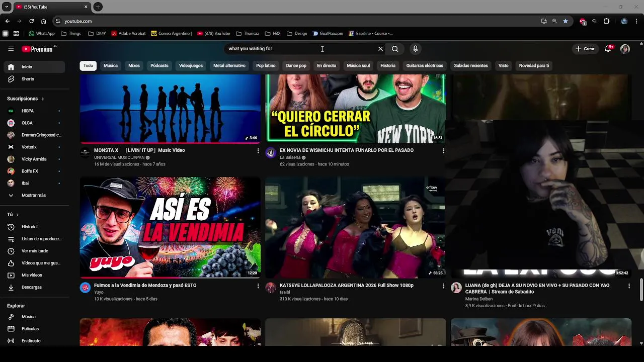Open Marina Delben channel link
This screenshot has height=362, width=644.
pyautogui.click(x=479, y=299)
